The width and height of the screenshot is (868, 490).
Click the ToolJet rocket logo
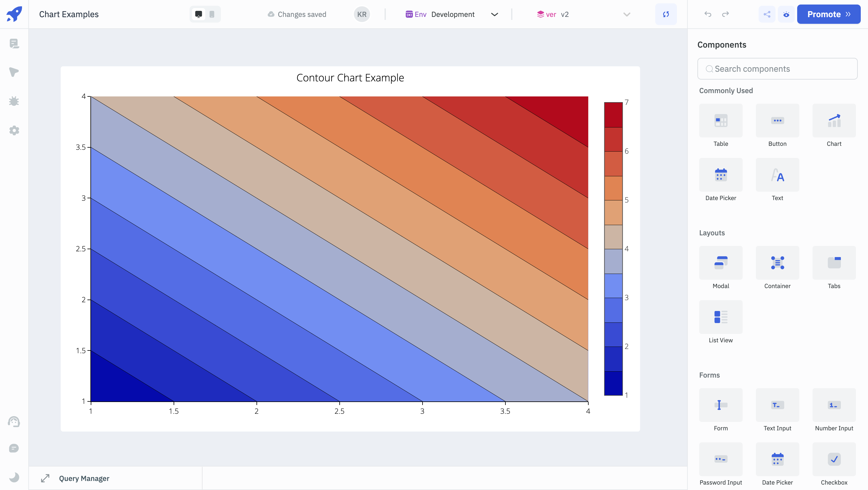(x=14, y=14)
